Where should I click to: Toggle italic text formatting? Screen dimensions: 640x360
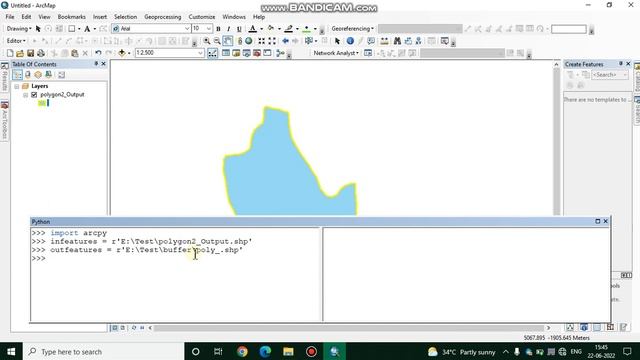click(x=229, y=29)
